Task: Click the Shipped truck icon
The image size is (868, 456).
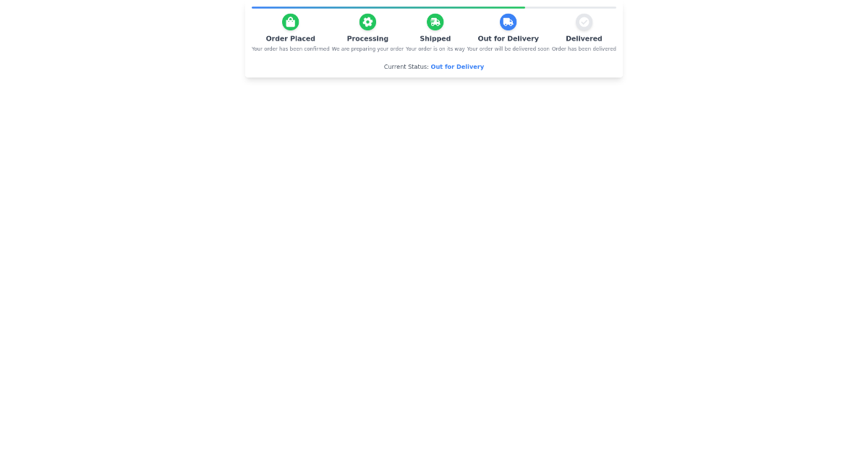Action: click(435, 22)
